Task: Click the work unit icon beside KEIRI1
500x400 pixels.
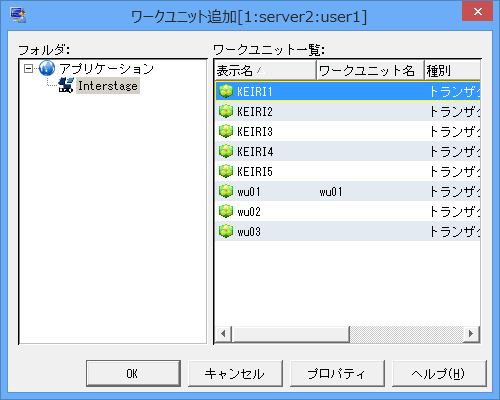Action: pos(226,91)
